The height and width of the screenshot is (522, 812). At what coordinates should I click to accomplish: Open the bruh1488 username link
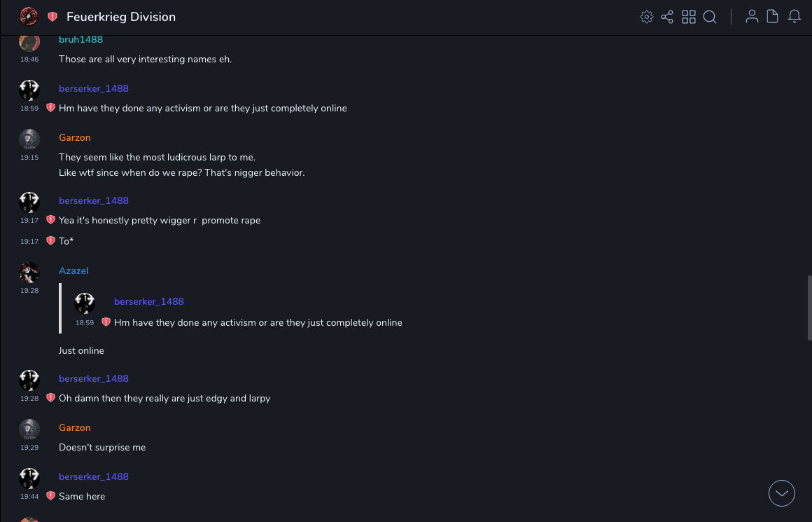click(x=80, y=39)
